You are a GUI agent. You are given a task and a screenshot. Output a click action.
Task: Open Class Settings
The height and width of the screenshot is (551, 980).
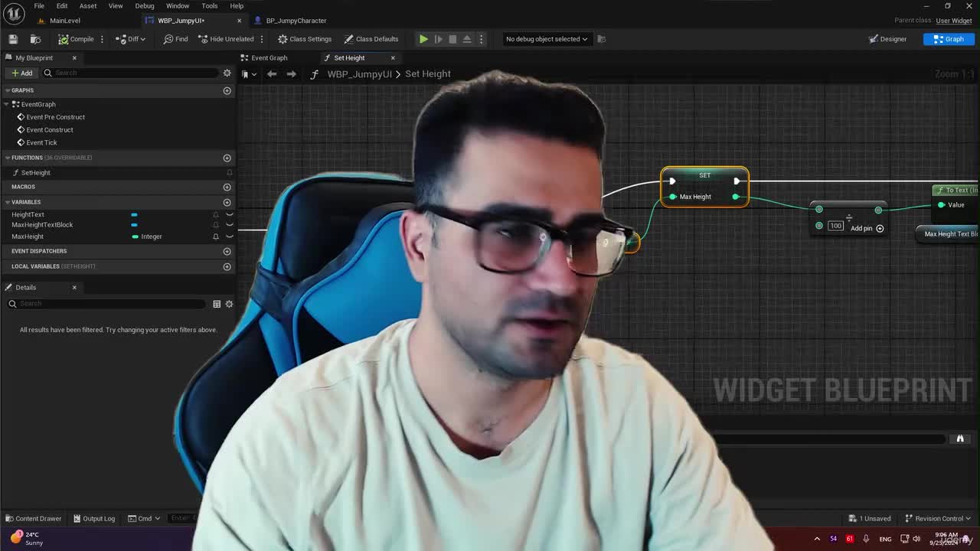click(x=305, y=39)
